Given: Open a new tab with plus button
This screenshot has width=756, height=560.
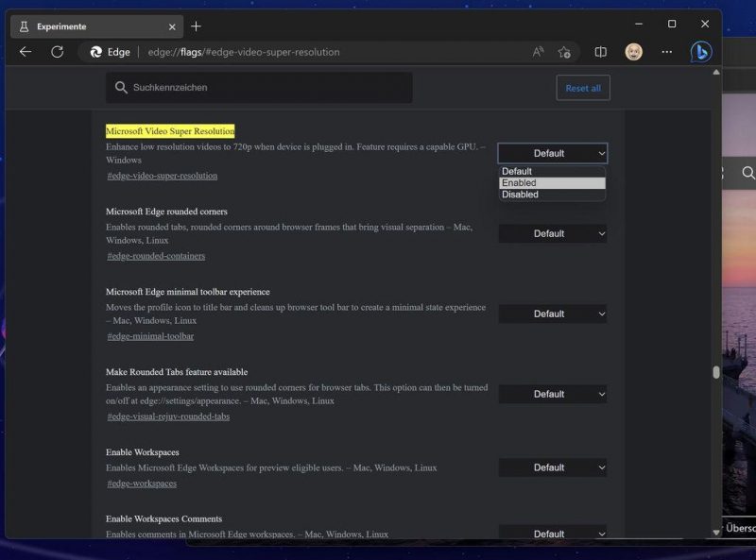Looking at the screenshot, I should coord(196,26).
